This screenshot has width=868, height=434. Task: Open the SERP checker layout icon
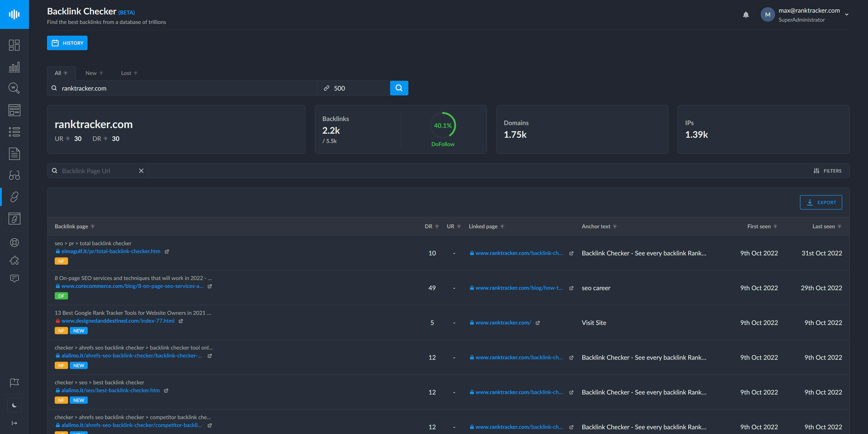14,110
